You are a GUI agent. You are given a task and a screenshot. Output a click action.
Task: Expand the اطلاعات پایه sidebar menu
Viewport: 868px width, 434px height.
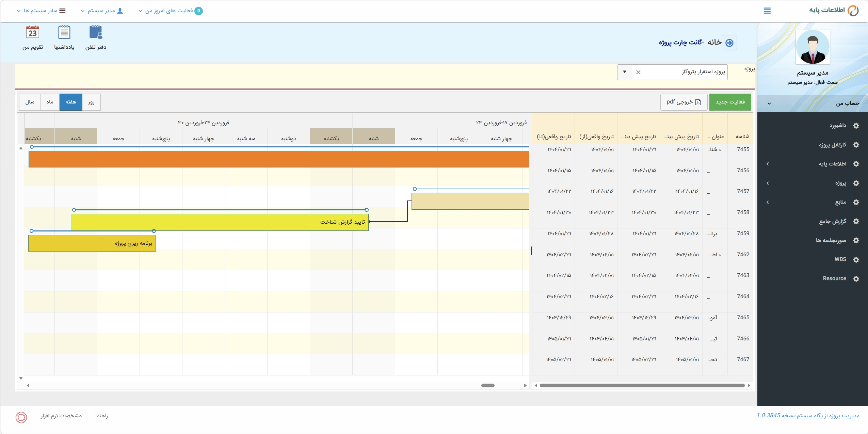pyautogui.click(x=813, y=164)
